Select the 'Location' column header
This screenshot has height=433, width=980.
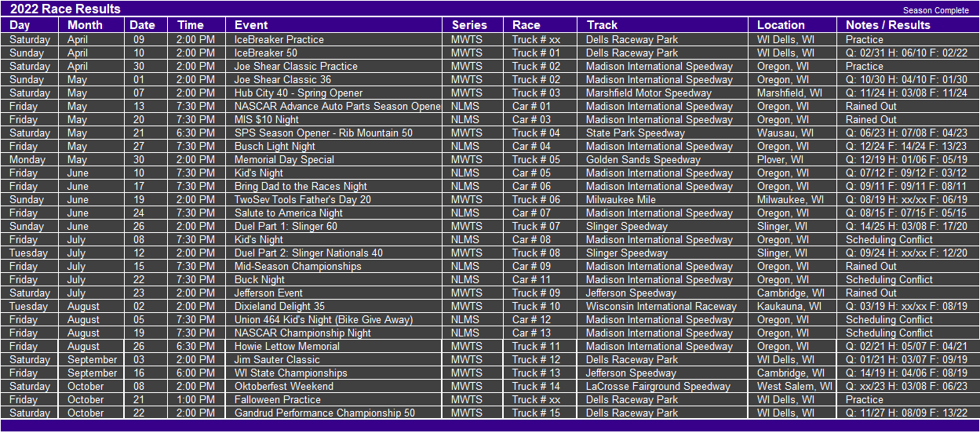(781, 25)
